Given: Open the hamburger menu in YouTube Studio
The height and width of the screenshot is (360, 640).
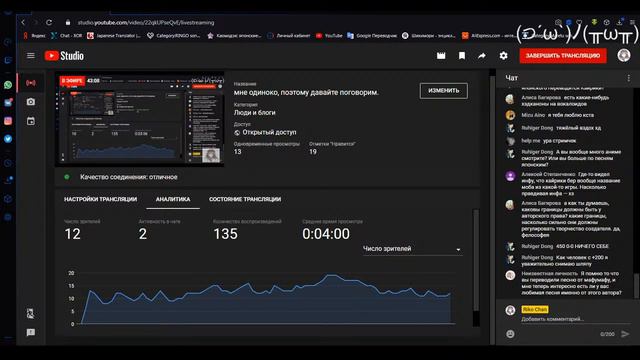Looking at the screenshot, I should tap(31, 56).
